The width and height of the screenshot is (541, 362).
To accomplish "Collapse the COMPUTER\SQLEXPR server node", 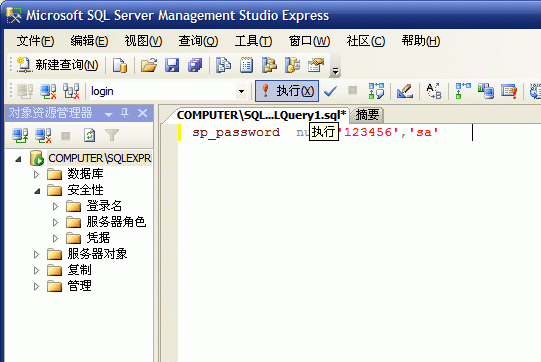I will tap(18, 159).
